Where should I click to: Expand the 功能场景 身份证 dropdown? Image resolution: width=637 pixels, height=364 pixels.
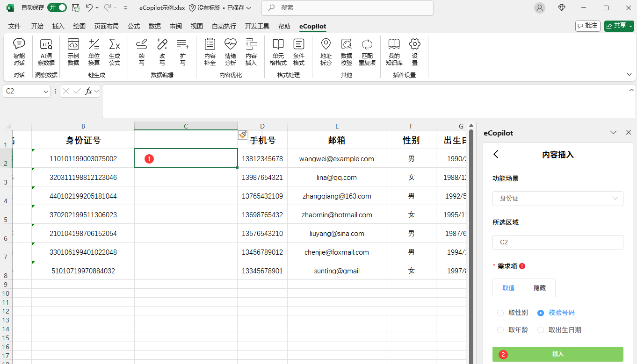point(557,199)
